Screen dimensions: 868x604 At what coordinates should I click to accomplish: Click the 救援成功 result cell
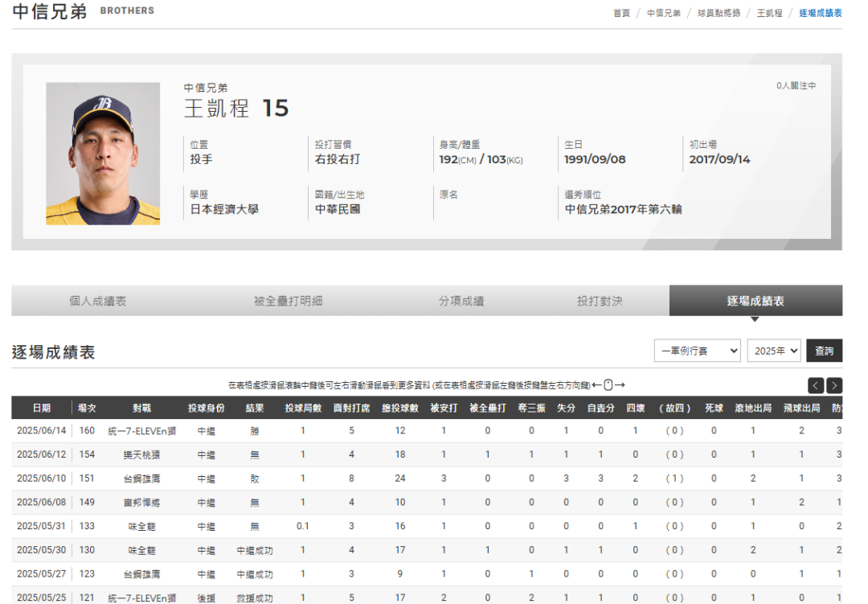click(255, 598)
